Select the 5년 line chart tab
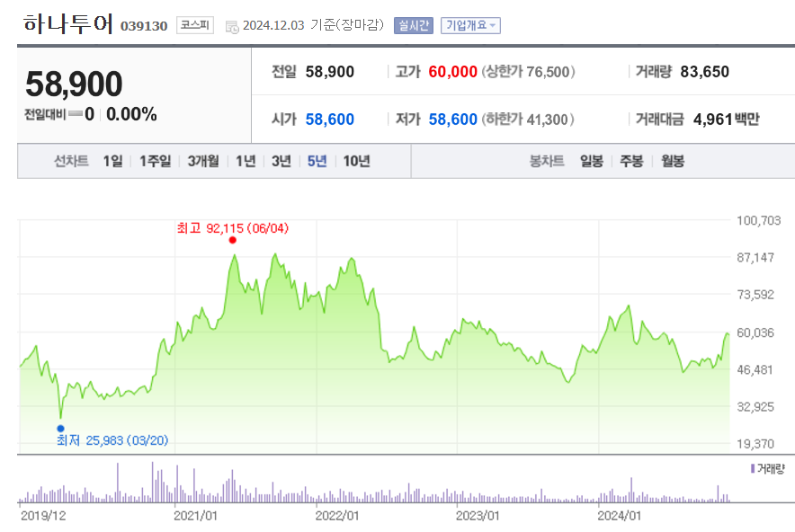This screenshot has width=795, height=532. pos(317,161)
